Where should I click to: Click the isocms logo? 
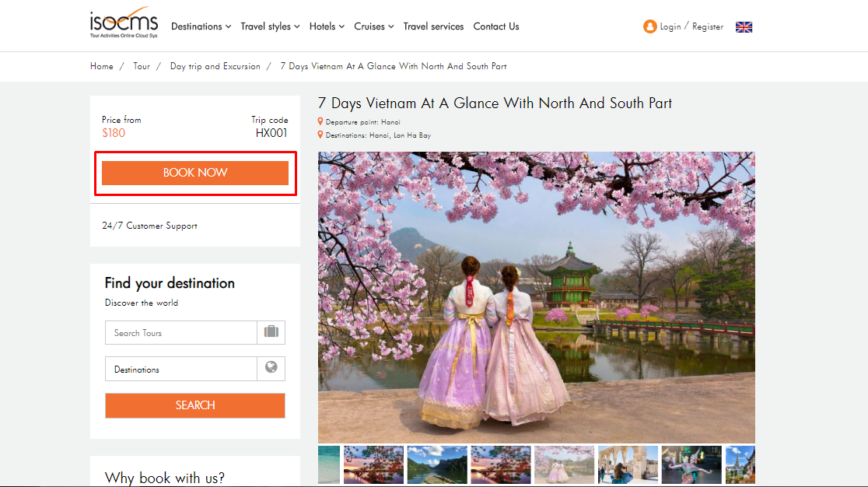(124, 23)
